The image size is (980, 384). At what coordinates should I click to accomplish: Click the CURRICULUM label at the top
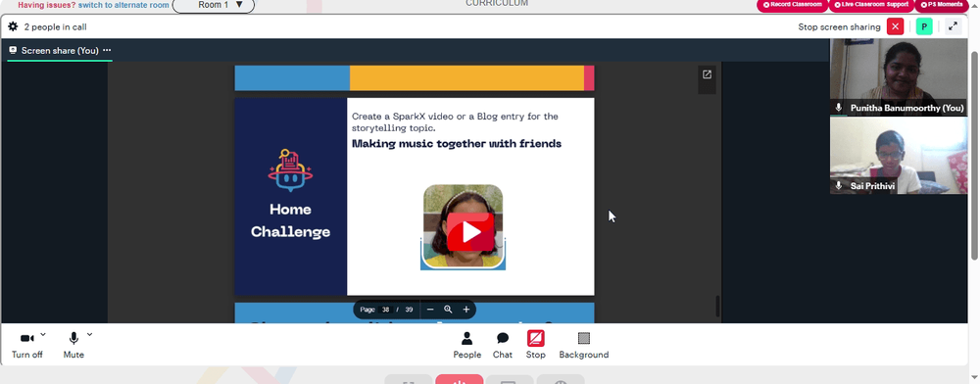click(497, 3)
